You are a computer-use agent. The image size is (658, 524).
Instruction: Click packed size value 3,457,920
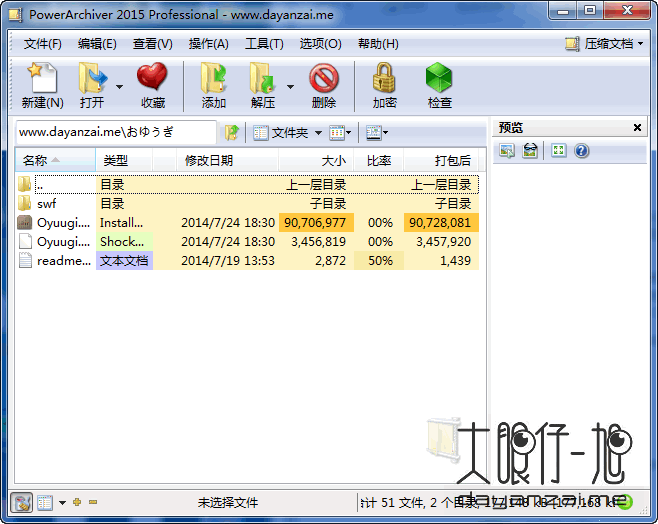(444, 242)
